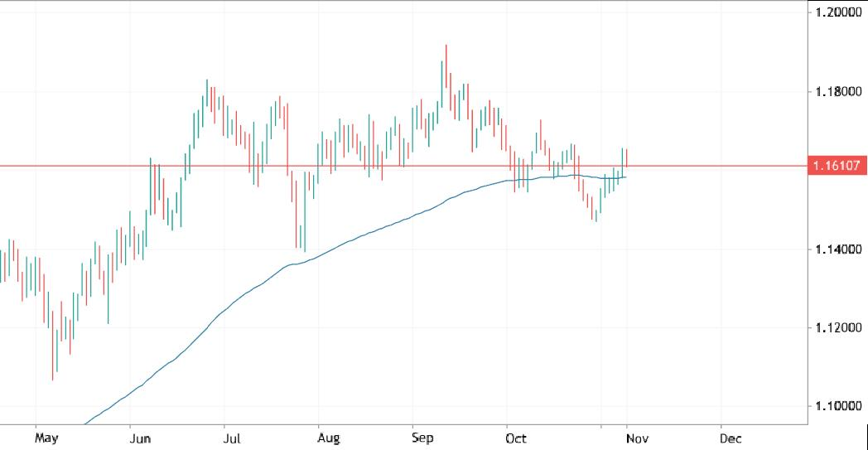Click the last candle before Nov
Screen dimensions: 868x450
pyautogui.click(x=627, y=157)
